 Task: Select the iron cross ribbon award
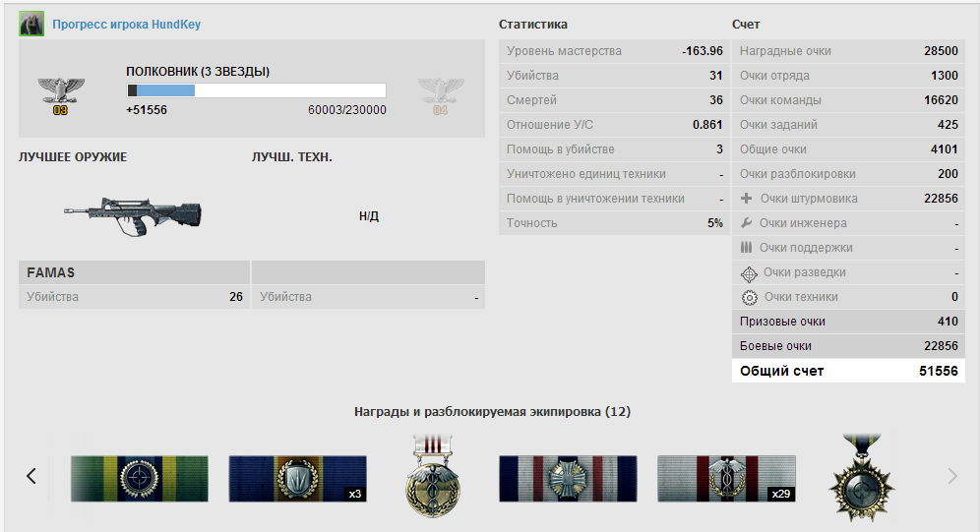pos(568,478)
